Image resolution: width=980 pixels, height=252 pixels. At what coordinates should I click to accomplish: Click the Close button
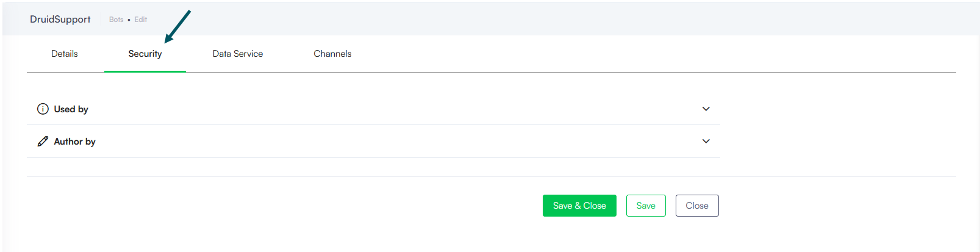pyautogui.click(x=696, y=206)
